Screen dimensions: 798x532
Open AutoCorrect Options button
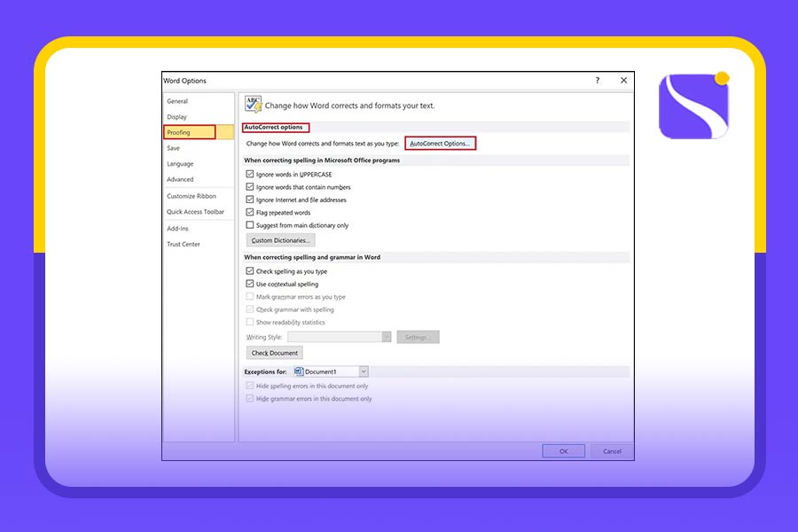click(x=441, y=143)
